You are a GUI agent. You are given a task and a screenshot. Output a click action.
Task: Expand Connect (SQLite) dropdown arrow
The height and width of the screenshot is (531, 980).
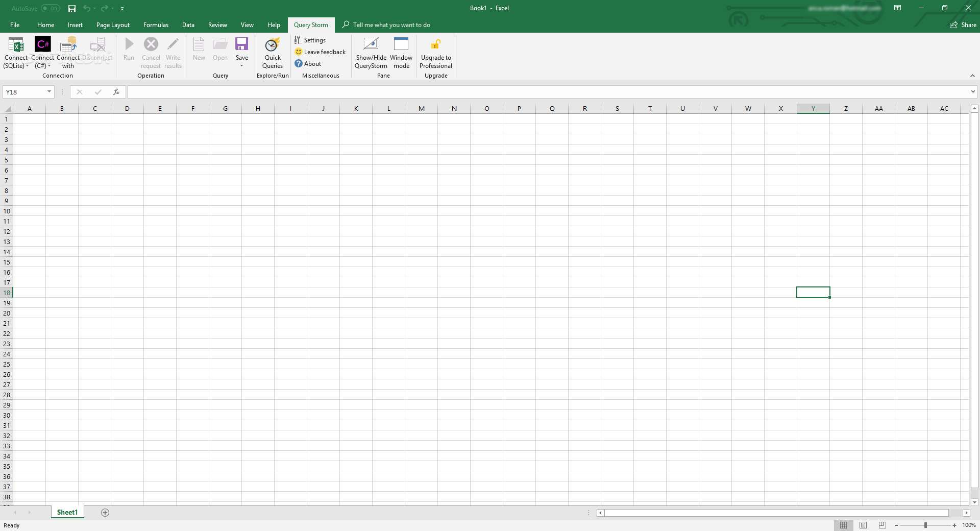[x=27, y=66]
